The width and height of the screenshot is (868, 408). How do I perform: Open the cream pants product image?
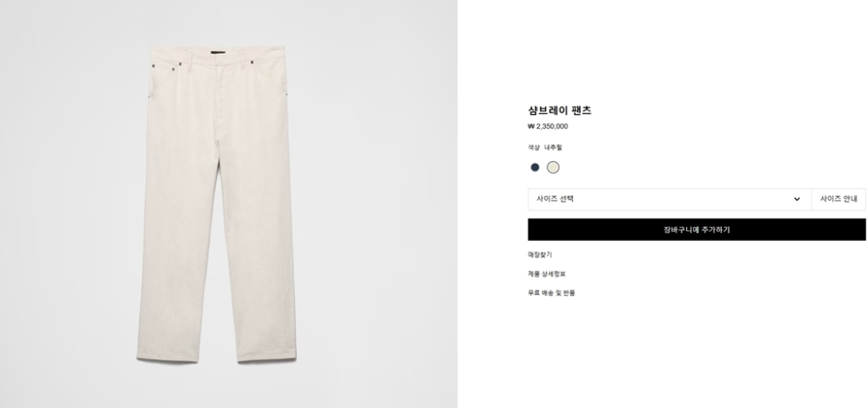coord(217,204)
